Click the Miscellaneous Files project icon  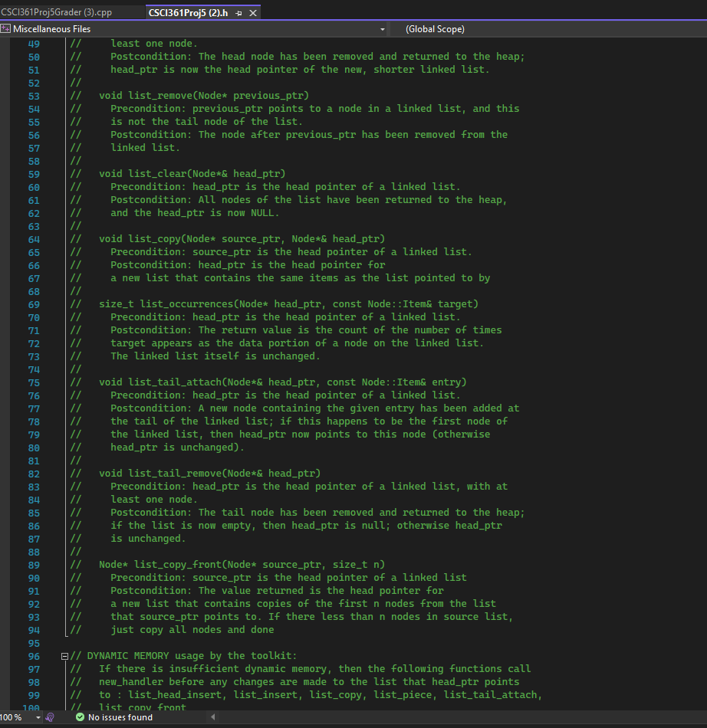(5, 28)
